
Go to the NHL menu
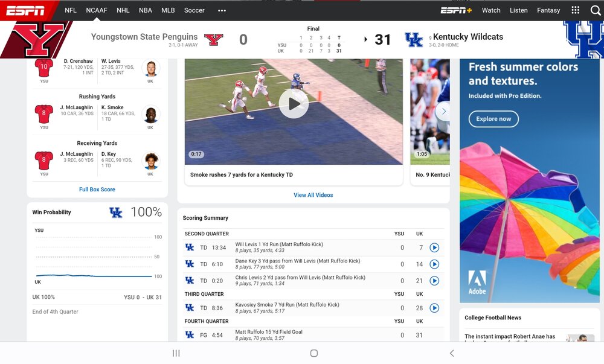coord(123,10)
